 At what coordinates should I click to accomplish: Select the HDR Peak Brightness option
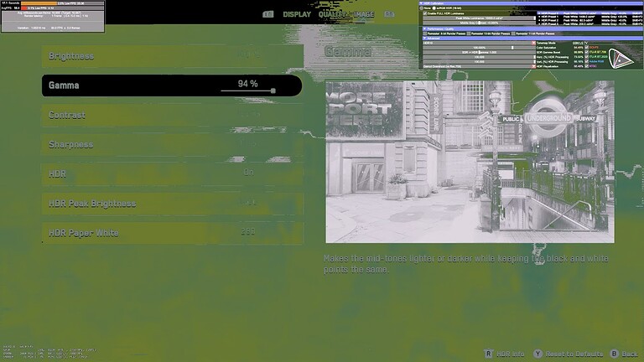172,204
